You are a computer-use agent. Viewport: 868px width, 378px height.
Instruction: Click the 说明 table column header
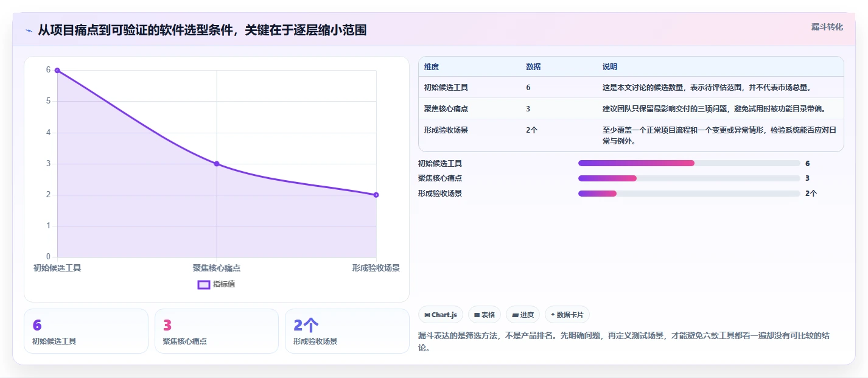[x=610, y=67]
